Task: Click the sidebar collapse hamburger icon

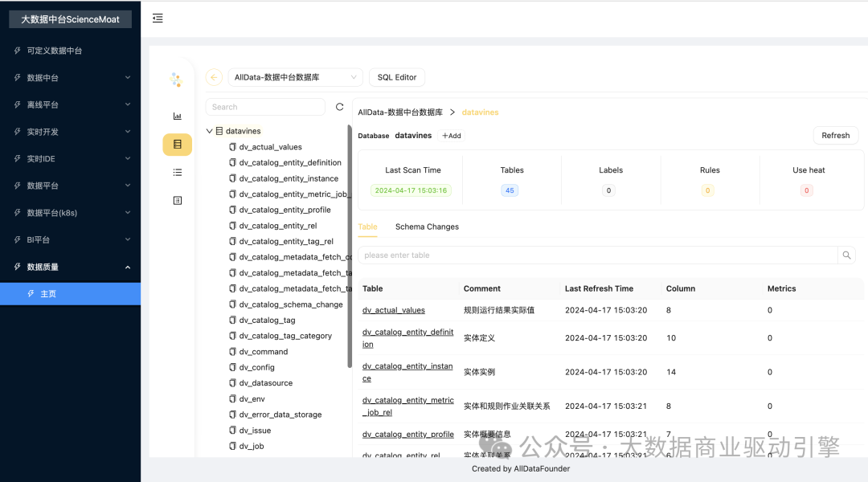Action: [x=158, y=18]
